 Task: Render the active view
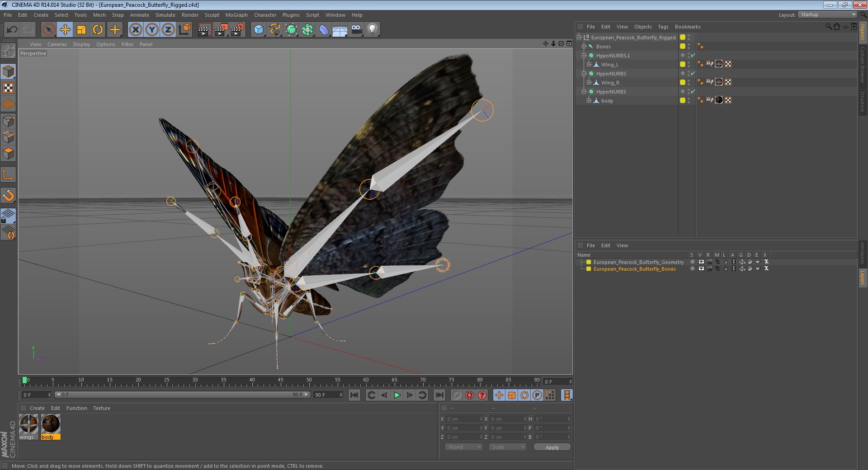[204, 30]
